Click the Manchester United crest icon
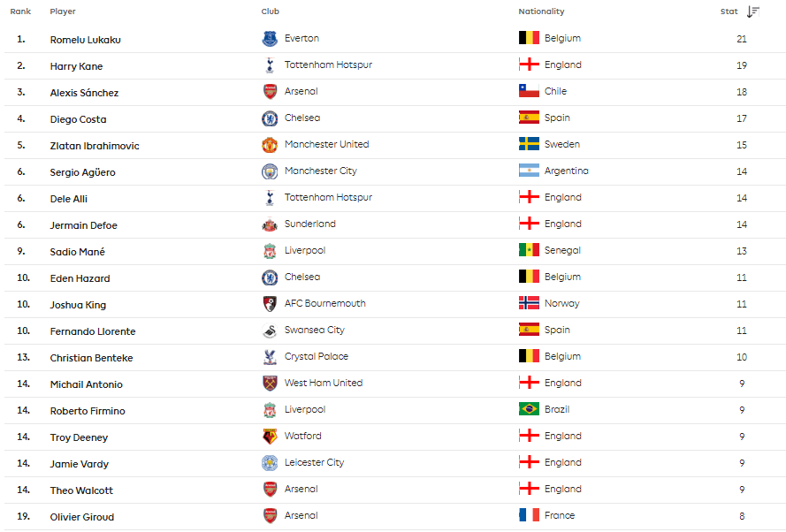The image size is (786, 532). (270, 145)
